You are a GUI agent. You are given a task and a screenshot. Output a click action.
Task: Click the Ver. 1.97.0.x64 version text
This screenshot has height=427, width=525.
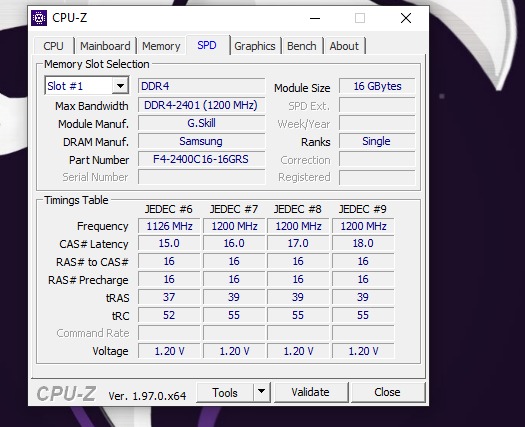tap(147, 396)
